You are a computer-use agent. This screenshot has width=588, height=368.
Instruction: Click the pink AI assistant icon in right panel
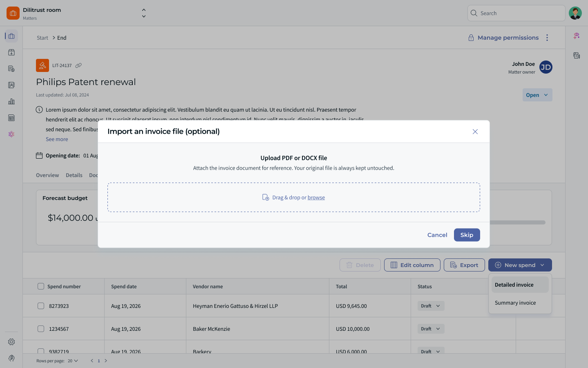point(577,36)
